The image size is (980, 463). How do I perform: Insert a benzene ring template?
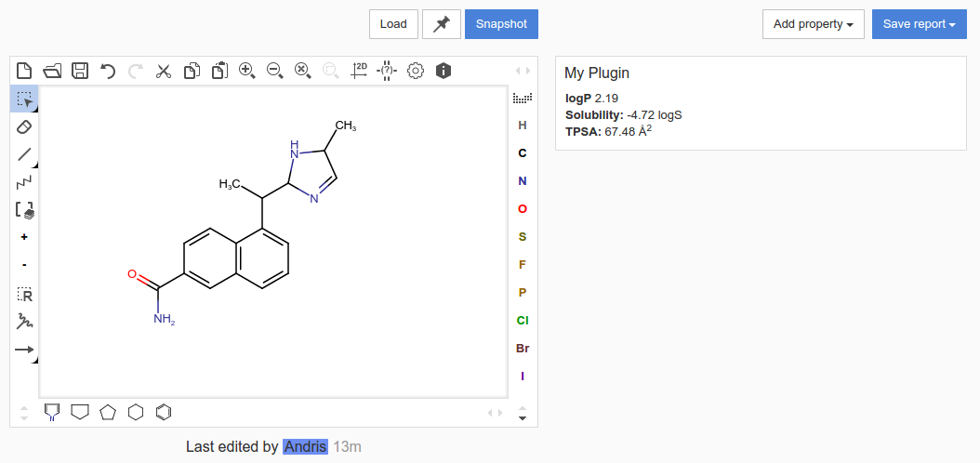point(164,411)
